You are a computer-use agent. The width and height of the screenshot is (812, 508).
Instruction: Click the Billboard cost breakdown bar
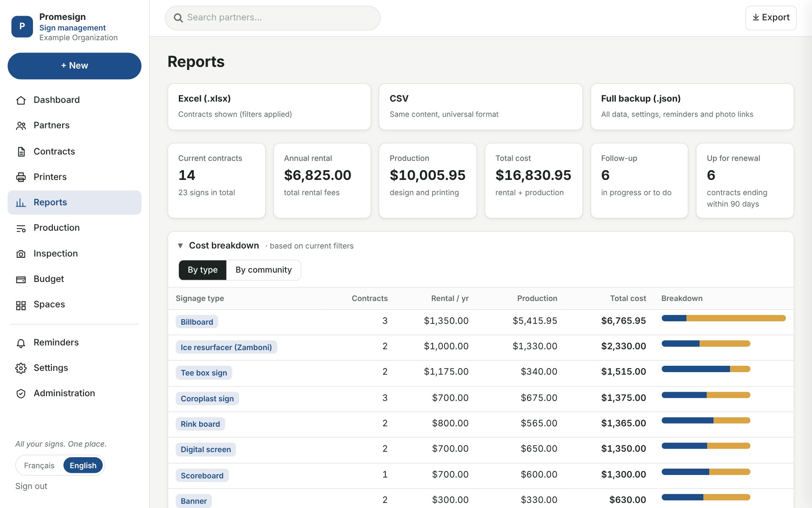[x=724, y=318]
